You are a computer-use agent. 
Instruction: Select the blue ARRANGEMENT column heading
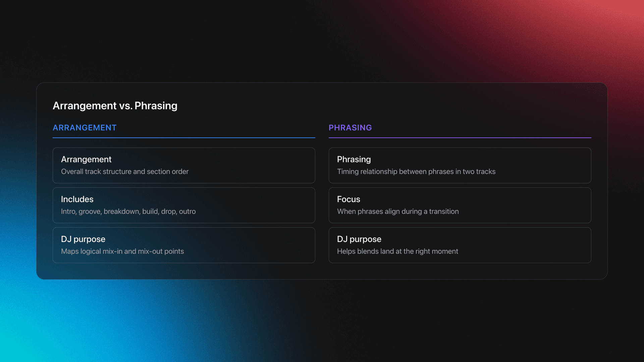coord(85,128)
